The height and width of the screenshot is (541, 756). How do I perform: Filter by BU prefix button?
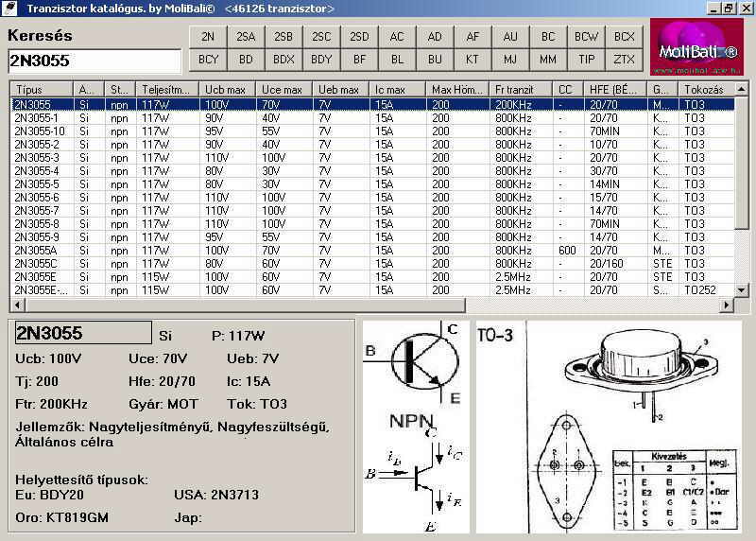(435, 60)
